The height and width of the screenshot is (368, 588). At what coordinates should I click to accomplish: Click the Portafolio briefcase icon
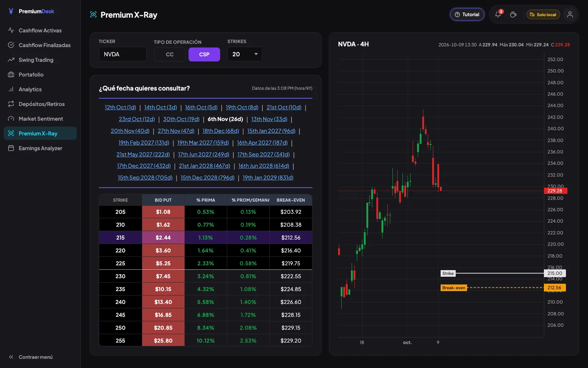pos(11,74)
